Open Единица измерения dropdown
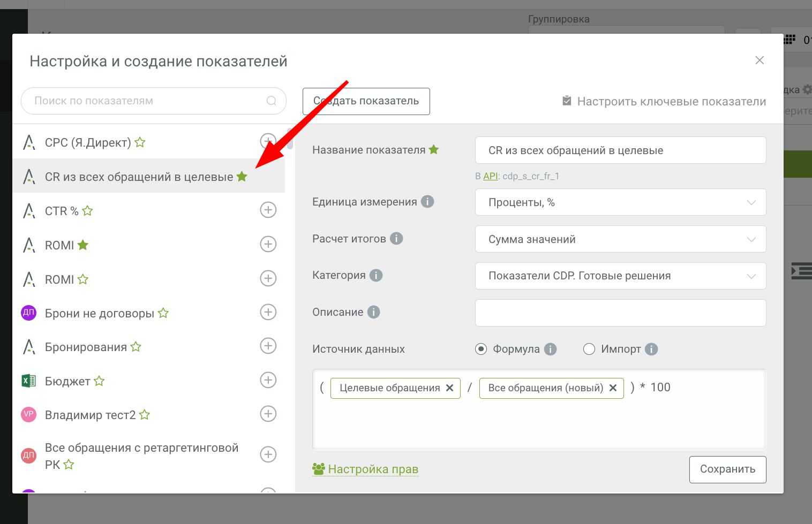This screenshot has width=812, height=524. 620,202
